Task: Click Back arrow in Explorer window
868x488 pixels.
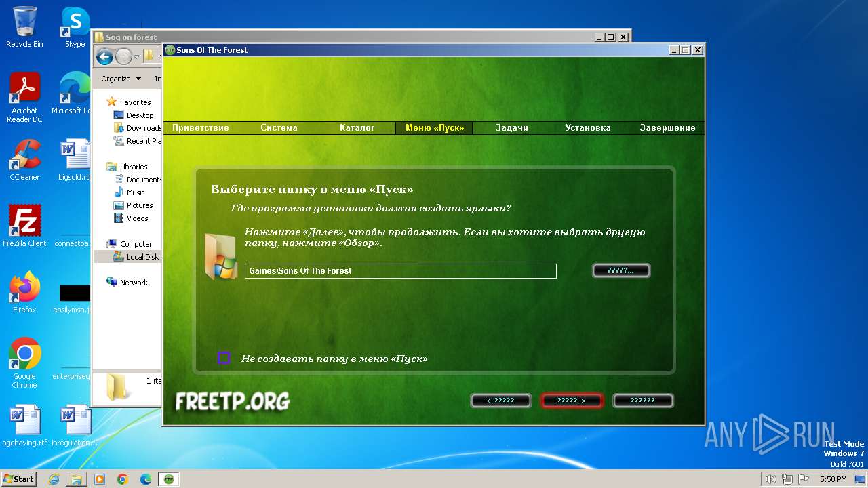Action: [x=104, y=57]
